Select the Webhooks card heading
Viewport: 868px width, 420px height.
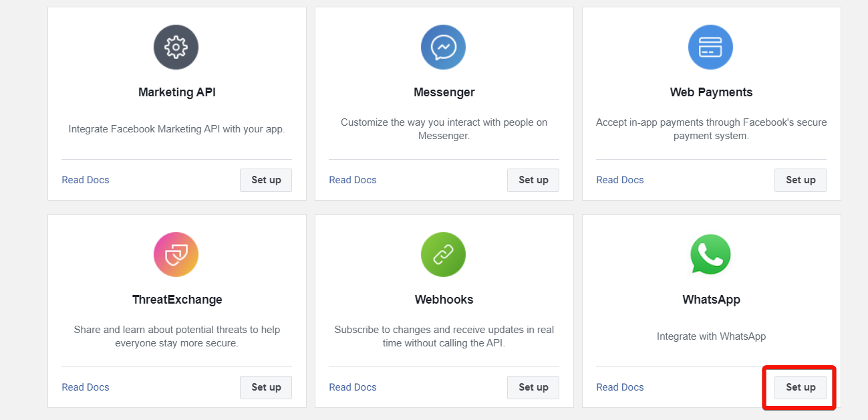coord(444,300)
